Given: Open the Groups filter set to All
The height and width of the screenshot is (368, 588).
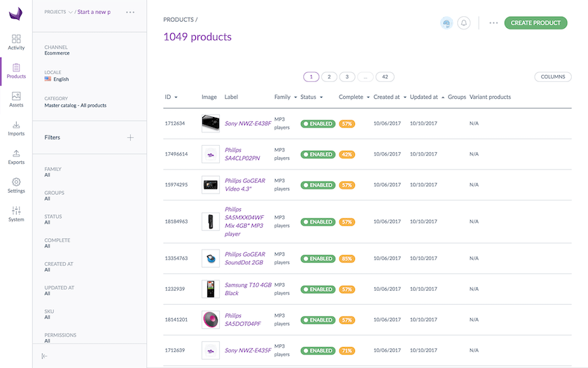Looking at the screenshot, I should click(x=55, y=196).
